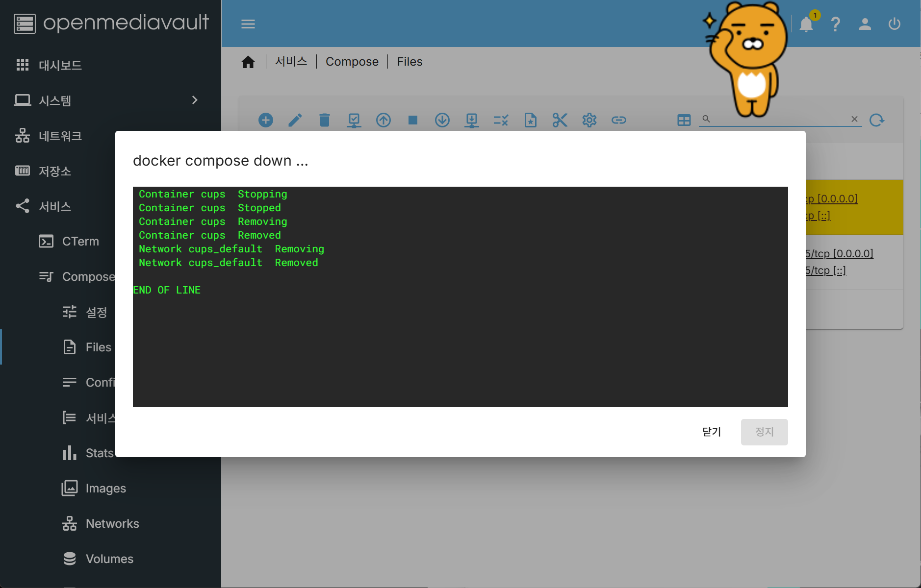
Task: Open the 0.0.0.0 port link in yellow row
Action: pyautogui.click(x=831, y=198)
